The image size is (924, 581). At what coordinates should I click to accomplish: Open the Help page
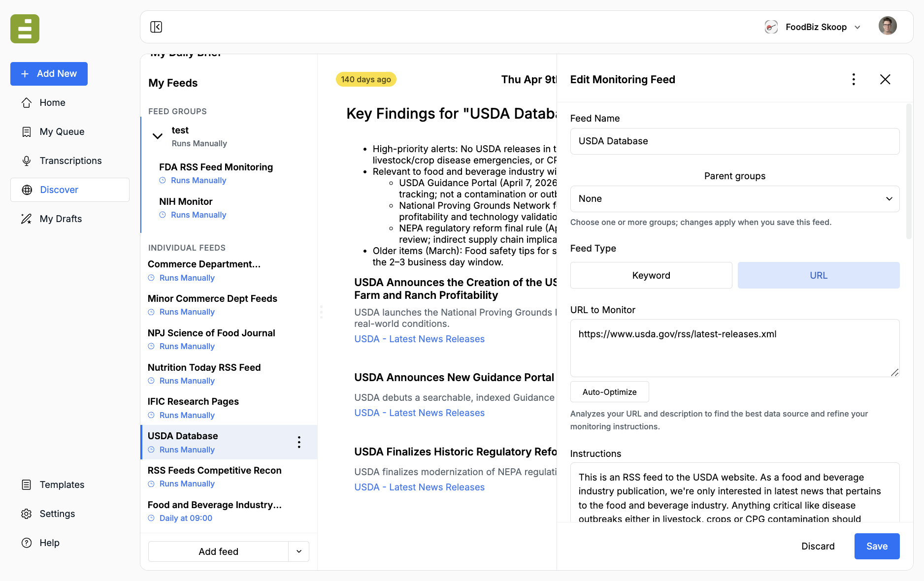point(49,543)
